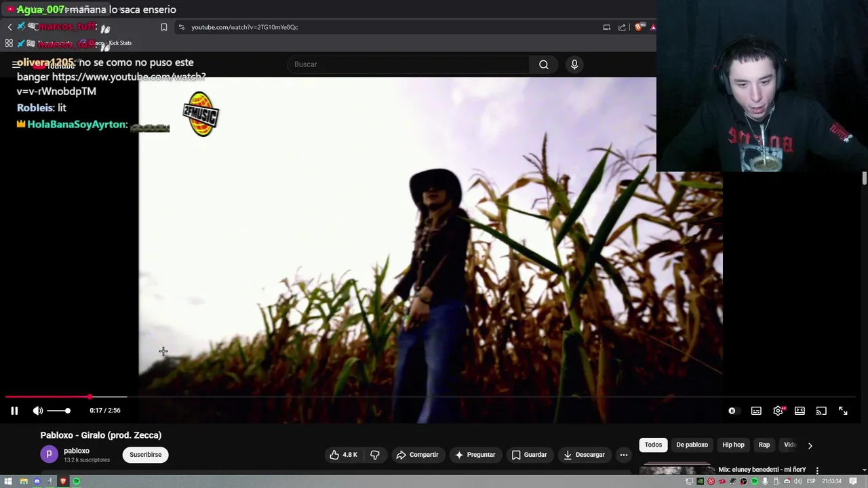The height and width of the screenshot is (488, 868).
Task: Click the Preguntar AI button
Action: tap(475, 455)
